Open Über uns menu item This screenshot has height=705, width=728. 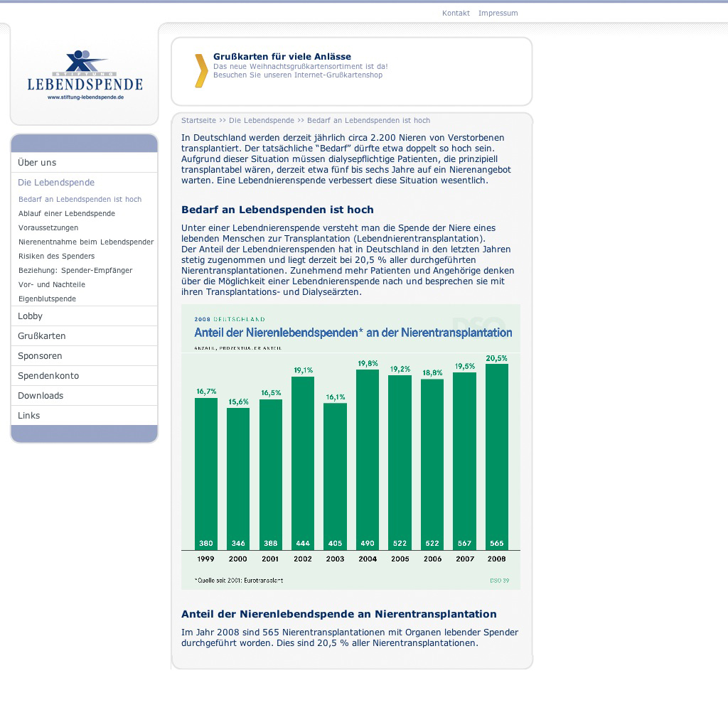84,163
